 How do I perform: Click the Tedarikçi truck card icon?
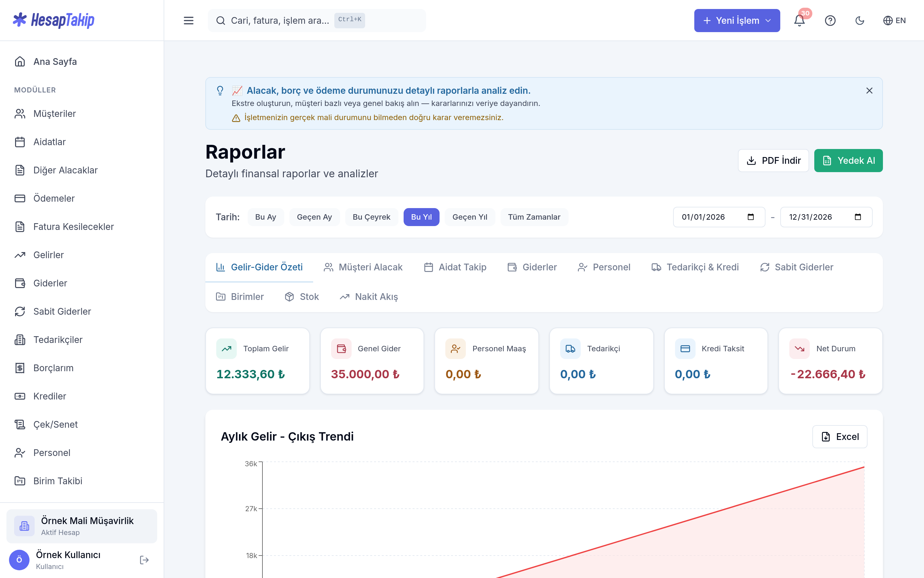570,349
